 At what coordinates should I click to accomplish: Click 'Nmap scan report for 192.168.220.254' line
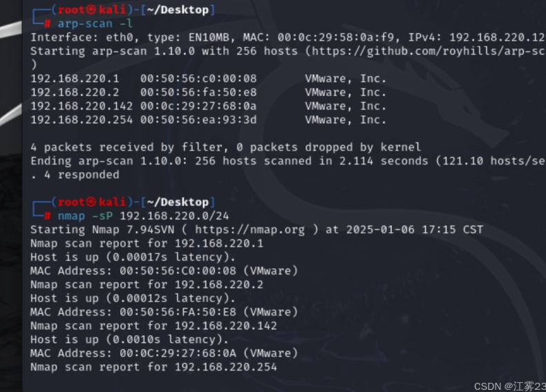coord(153,367)
